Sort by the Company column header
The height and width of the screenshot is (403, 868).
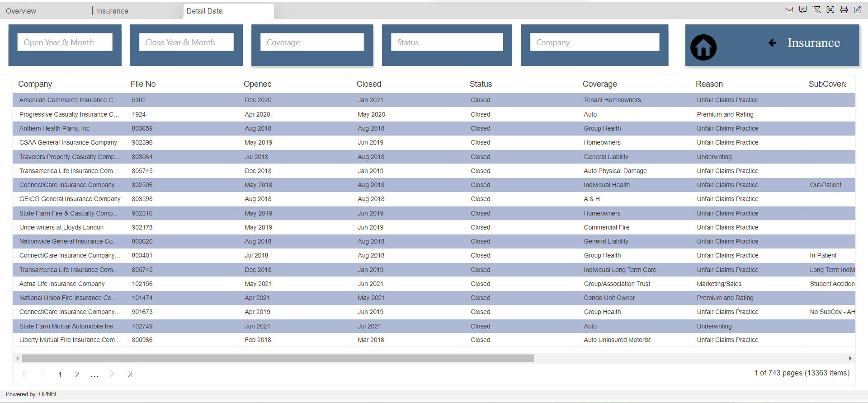35,84
